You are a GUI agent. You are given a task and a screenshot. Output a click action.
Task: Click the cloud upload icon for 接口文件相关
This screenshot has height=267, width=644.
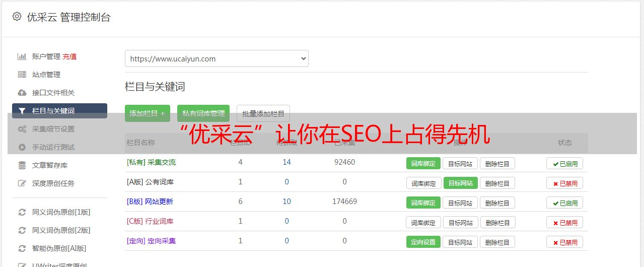pos(22,93)
